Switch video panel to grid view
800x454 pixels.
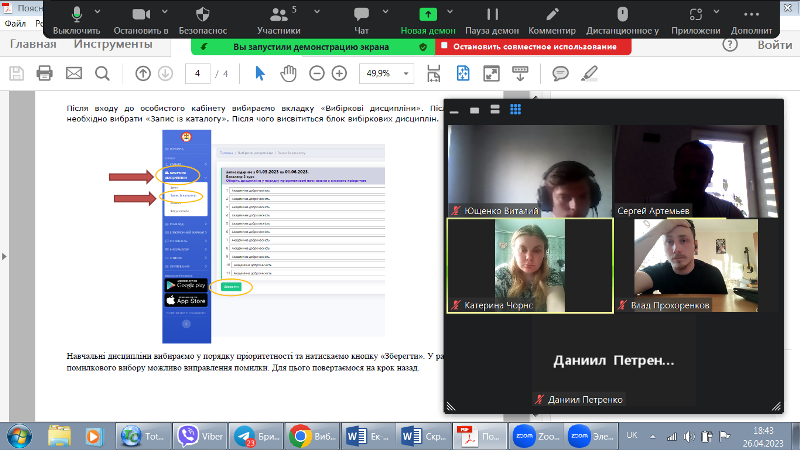pyautogui.click(x=516, y=109)
